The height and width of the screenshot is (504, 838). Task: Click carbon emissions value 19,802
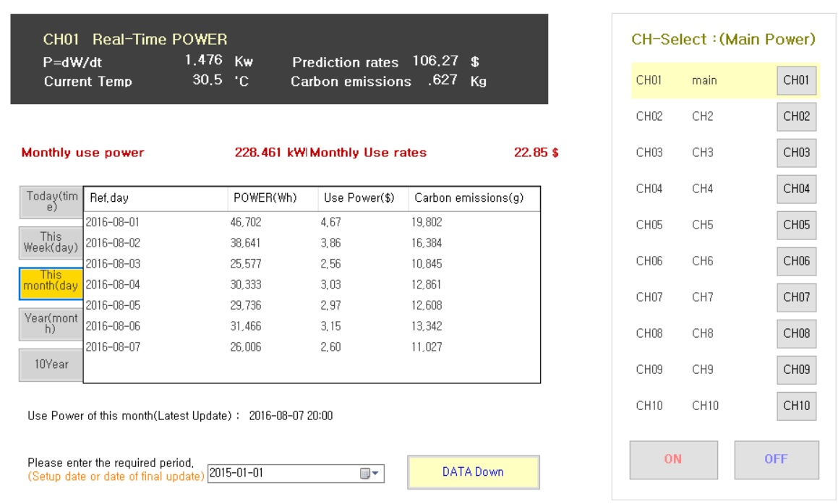click(427, 222)
